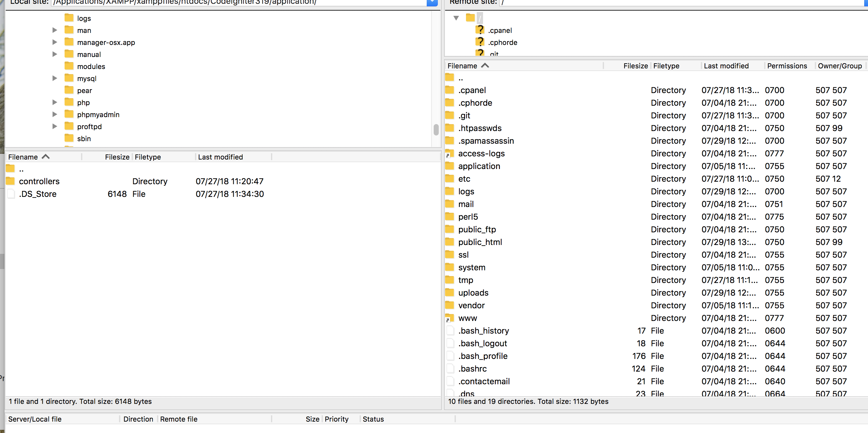
Task: Sort remote files by Filesize column
Action: coord(627,66)
